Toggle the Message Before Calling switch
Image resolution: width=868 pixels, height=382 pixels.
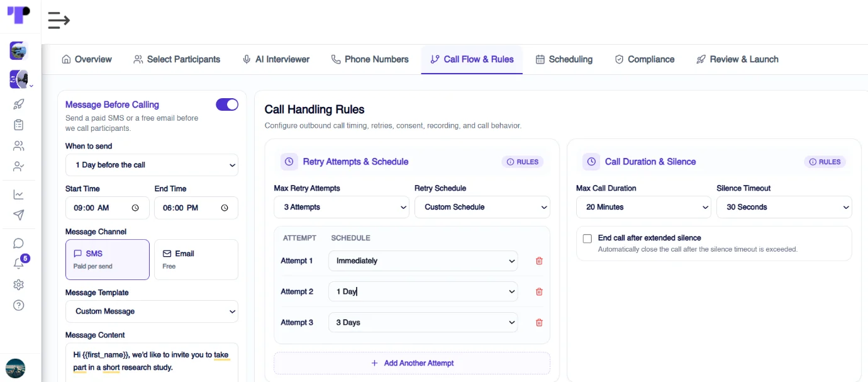[227, 104]
